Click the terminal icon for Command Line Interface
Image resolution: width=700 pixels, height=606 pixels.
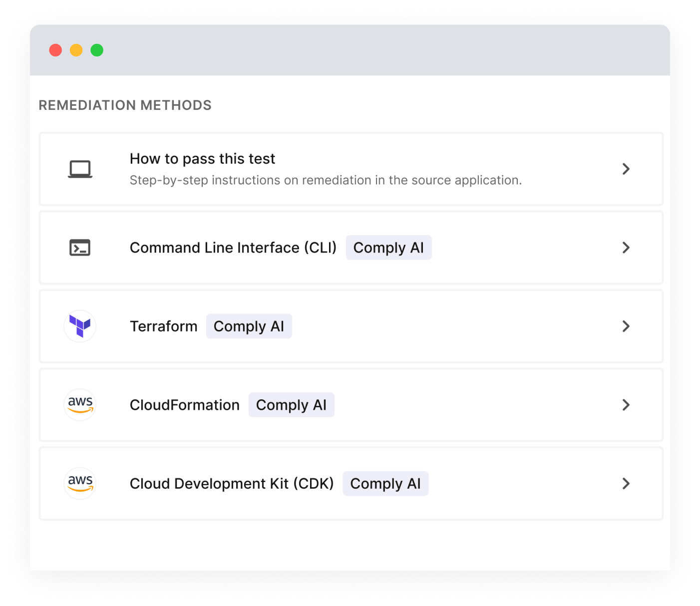80,248
